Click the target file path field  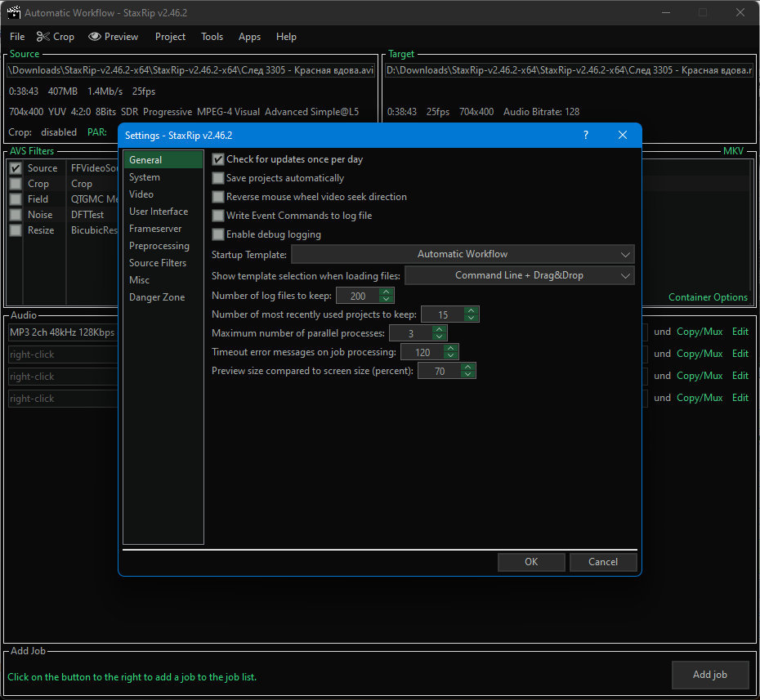pyautogui.click(x=569, y=70)
